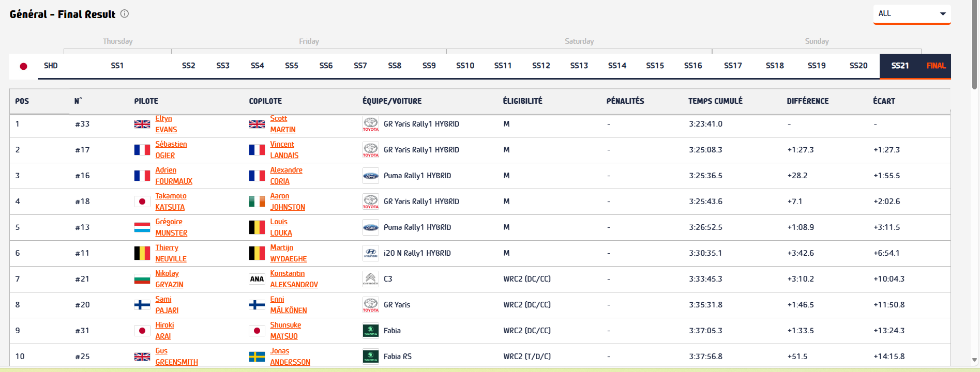Sort by the Temps Cumulé column header
Image resolution: width=980 pixels, height=372 pixels.
pos(715,101)
